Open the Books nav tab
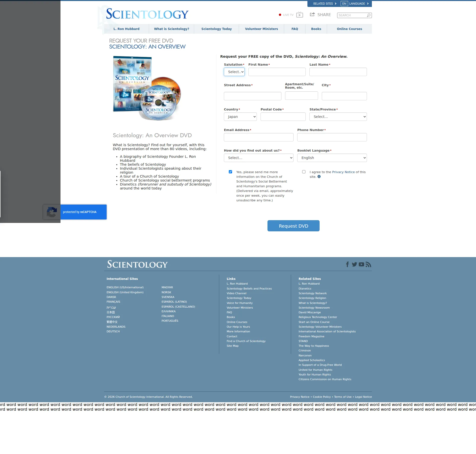The image size is (476, 454). pos(316,29)
